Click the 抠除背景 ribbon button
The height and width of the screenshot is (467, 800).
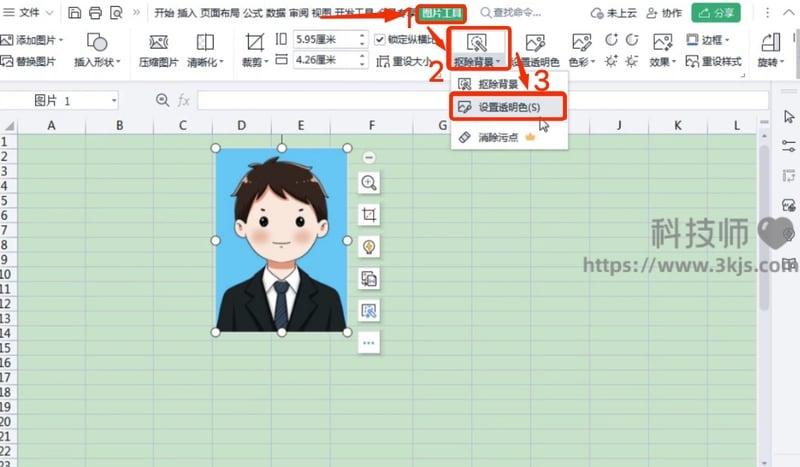tap(478, 49)
